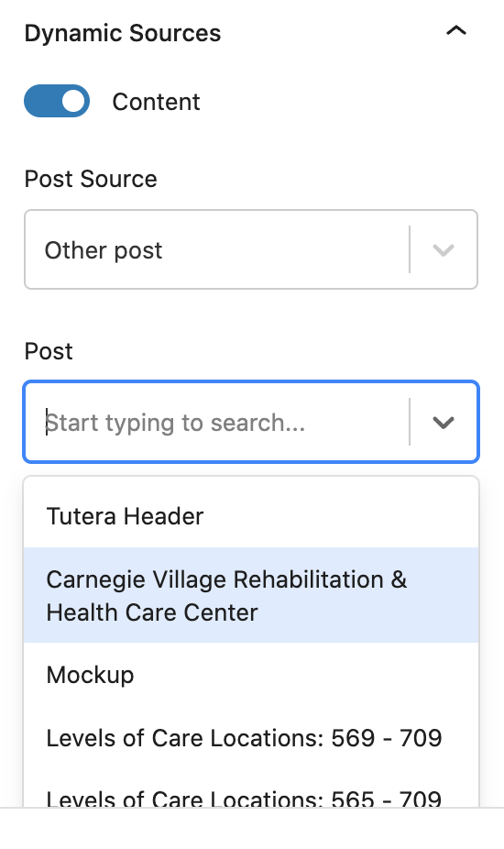Click the Post Source field label
This screenshot has width=504, height=849.
[x=91, y=179]
